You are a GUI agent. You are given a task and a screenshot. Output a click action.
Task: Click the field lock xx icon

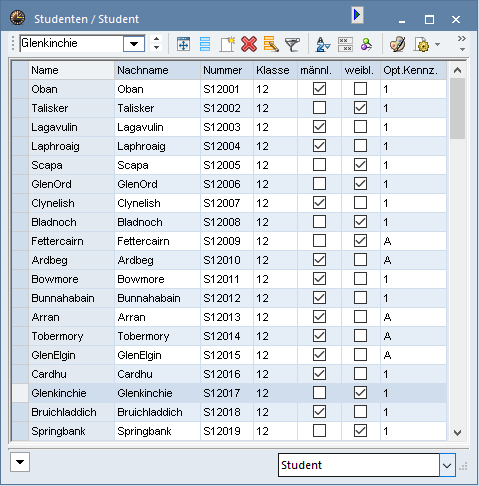[345, 44]
